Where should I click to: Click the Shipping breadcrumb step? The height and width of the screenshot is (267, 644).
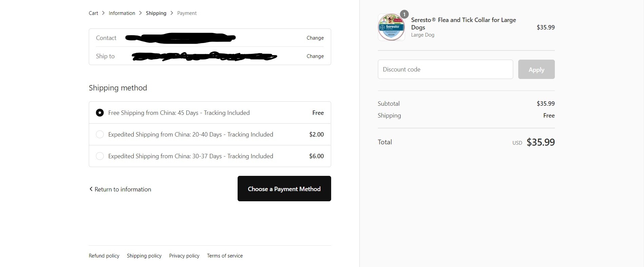click(x=156, y=13)
